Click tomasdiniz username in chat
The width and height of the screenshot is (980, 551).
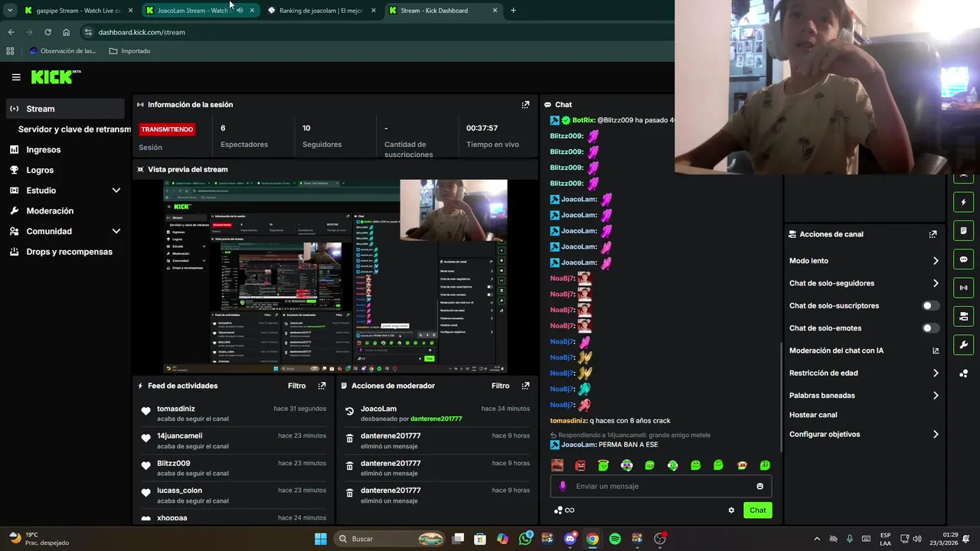pos(568,421)
